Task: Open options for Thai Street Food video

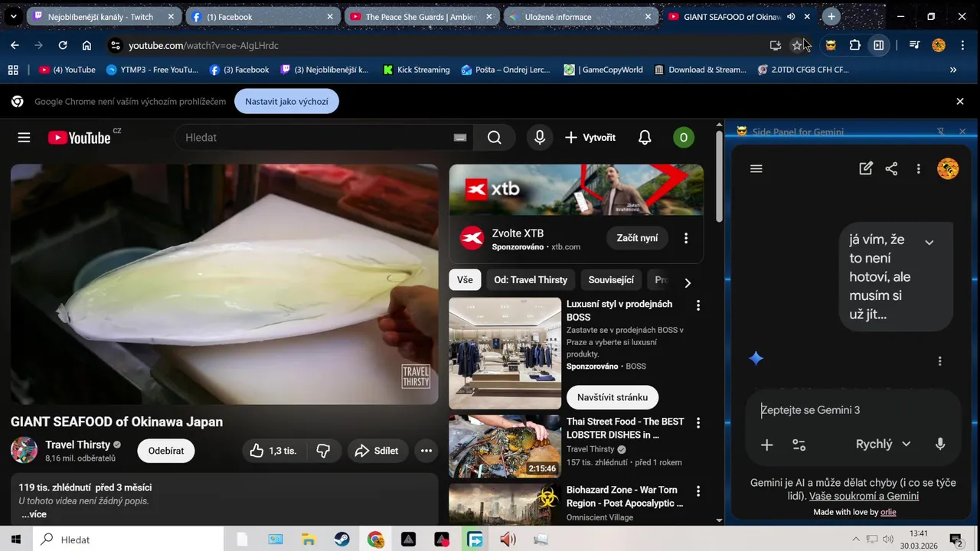Action: point(697,423)
